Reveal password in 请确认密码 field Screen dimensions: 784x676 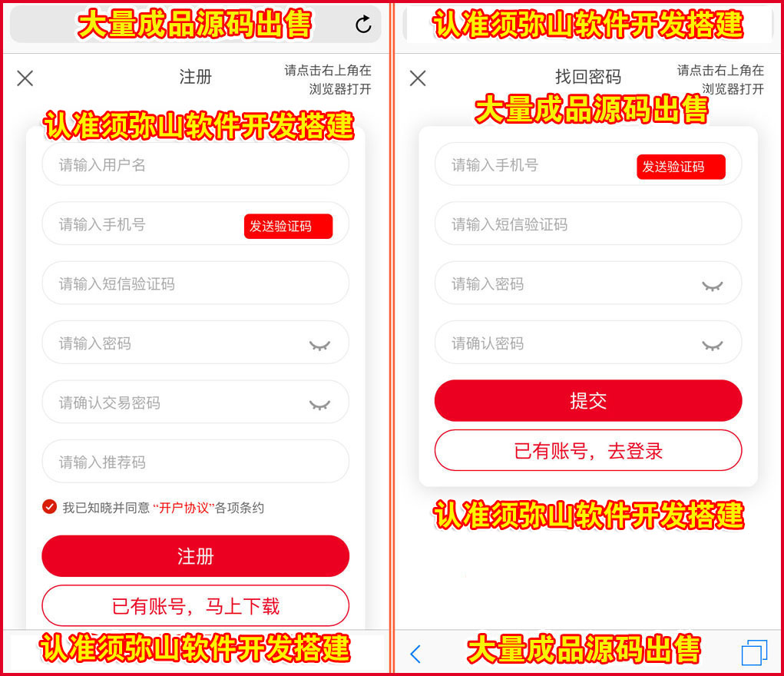tap(713, 345)
